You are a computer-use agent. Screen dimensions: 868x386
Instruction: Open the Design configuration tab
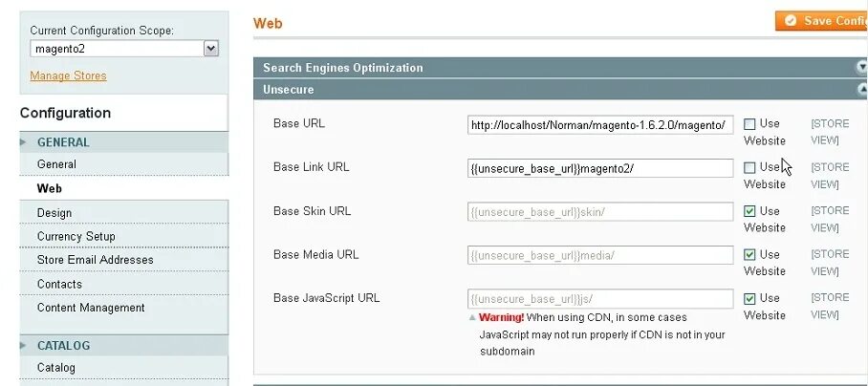pyautogui.click(x=124, y=212)
